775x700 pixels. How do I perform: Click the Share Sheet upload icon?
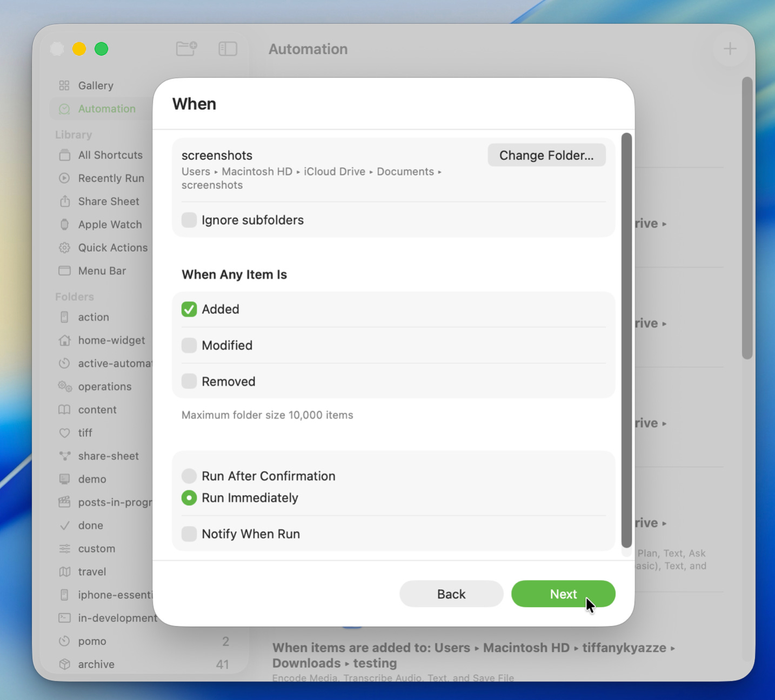(64, 201)
